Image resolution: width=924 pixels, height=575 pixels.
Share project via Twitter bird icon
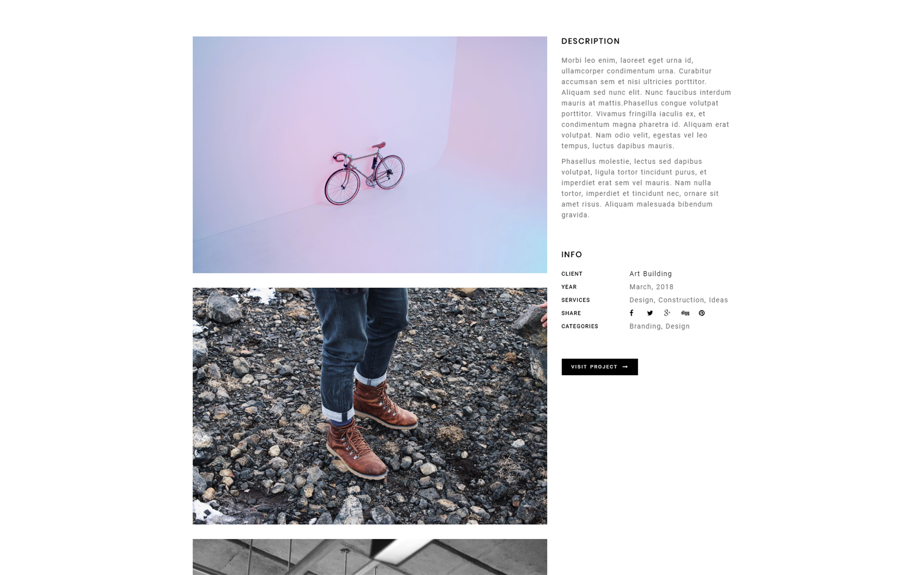tap(650, 313)
